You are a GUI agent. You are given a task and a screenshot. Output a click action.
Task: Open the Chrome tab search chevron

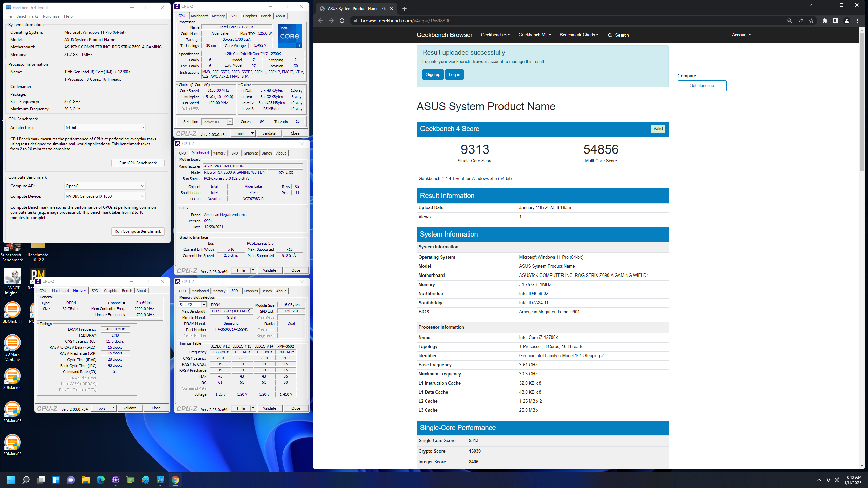pyautogui.click(x=810, y=5)
